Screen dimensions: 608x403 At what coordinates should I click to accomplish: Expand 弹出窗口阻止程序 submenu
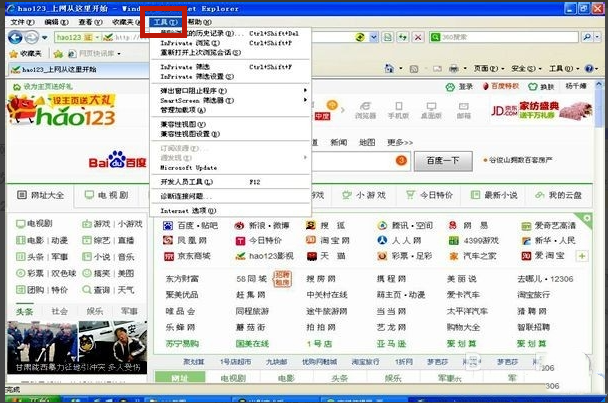click(230, 91)
